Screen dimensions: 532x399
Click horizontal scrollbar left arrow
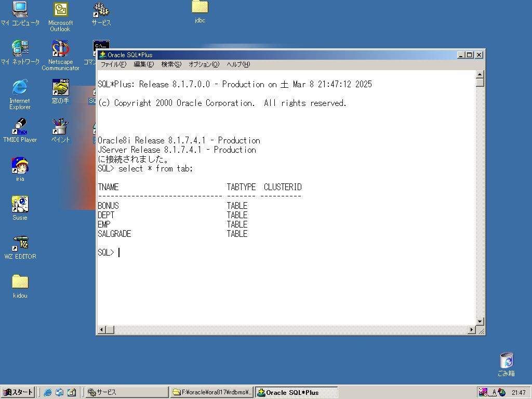pyautogui.click(x=101, y=329)
